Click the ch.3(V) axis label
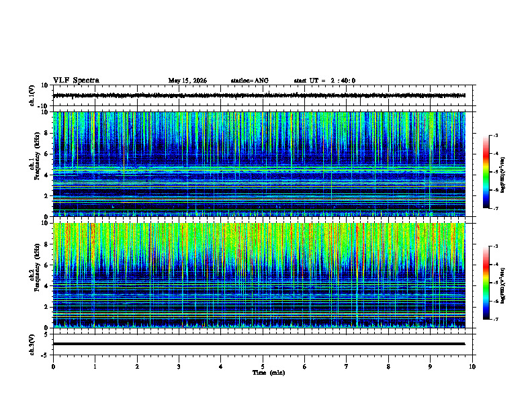The image size is (532, 411). [x=32, y=345]
